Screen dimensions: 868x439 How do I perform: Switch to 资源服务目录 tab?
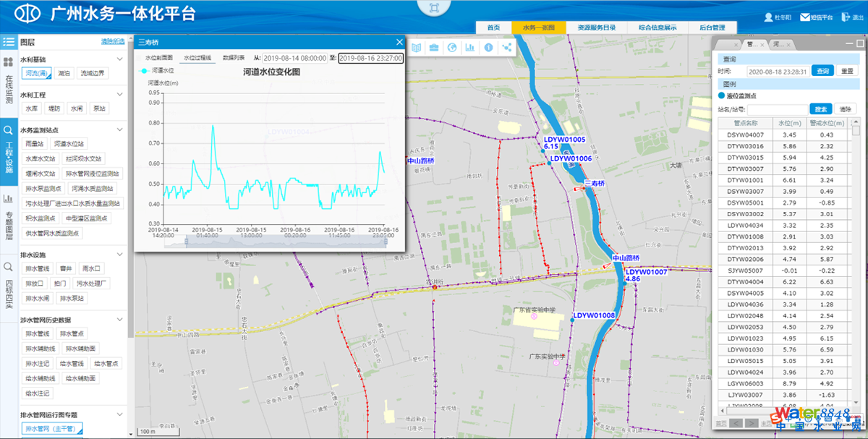tap(596, 27)
